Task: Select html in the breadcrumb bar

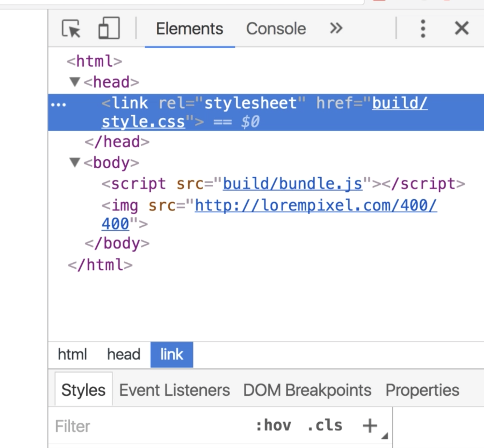Action: click(x=72, y=355)
